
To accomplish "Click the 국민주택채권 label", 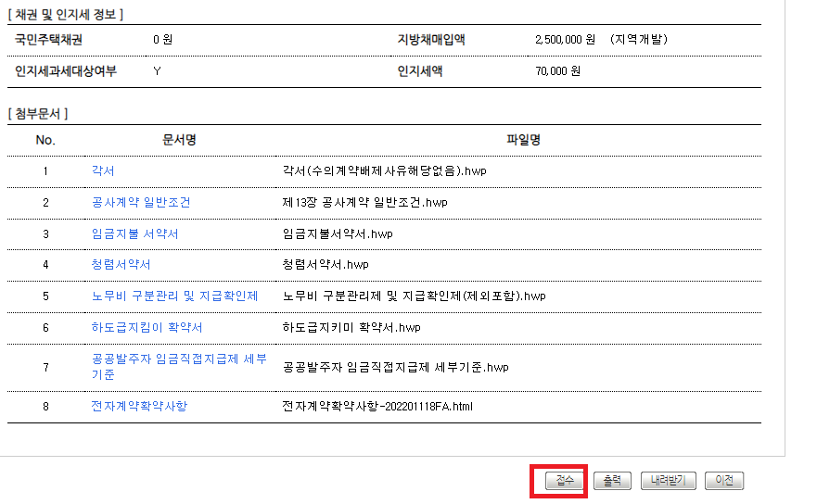I will pyautogui.click(x=48, y=40).
